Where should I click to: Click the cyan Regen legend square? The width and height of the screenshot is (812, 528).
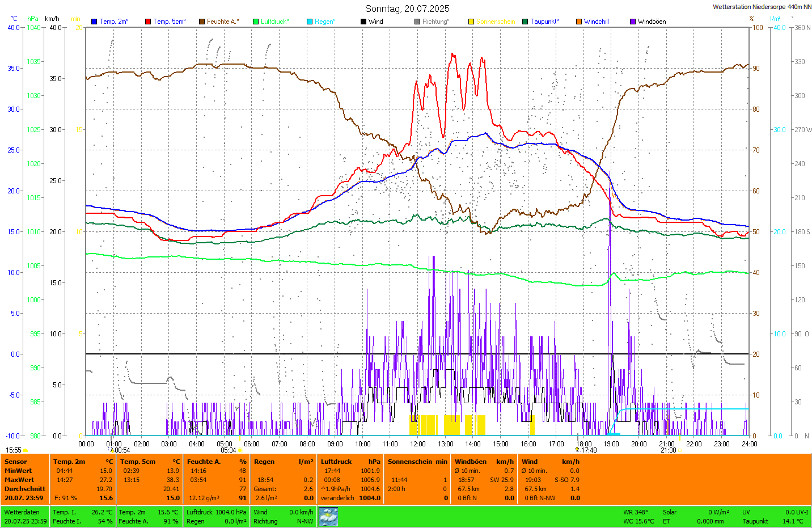(x=310, y=22)
